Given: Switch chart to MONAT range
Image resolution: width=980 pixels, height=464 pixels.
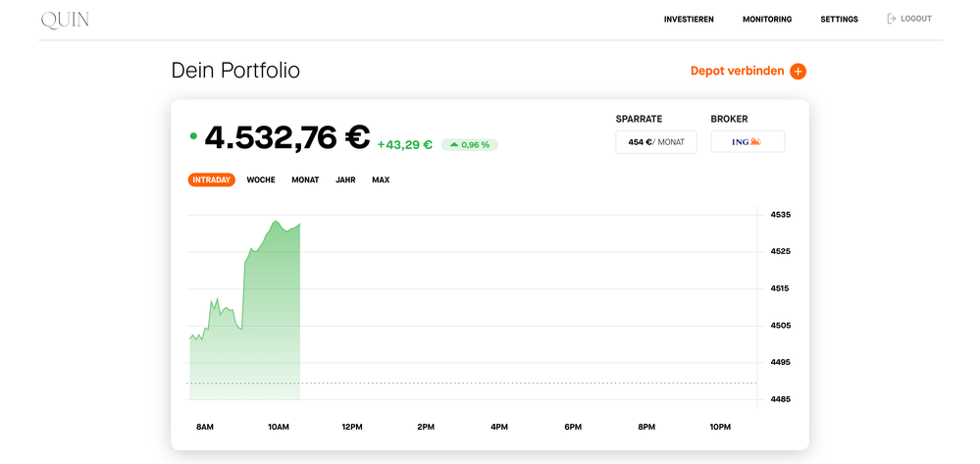Looking at the screenshot, I should tap(305, 180).
